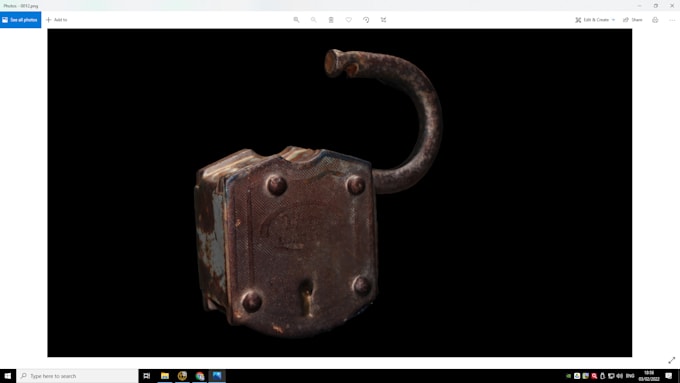Enter full screen with diagonal arrows icon
Screen dimensions: 680x383
(x=671, y=360)
